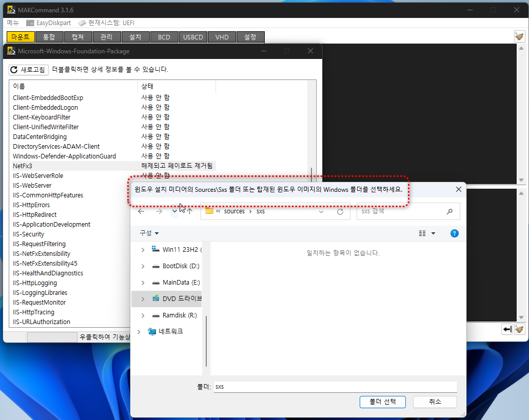529x420 pixels.
Task: Open the view options dropdown arrow
Action: [434, 233]
